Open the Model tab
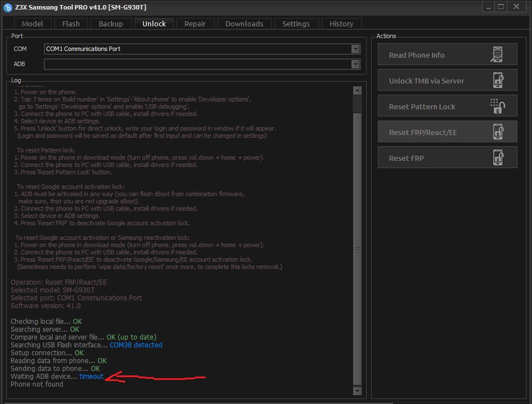This screenshot has height=404, width=532. pos(32,24)
